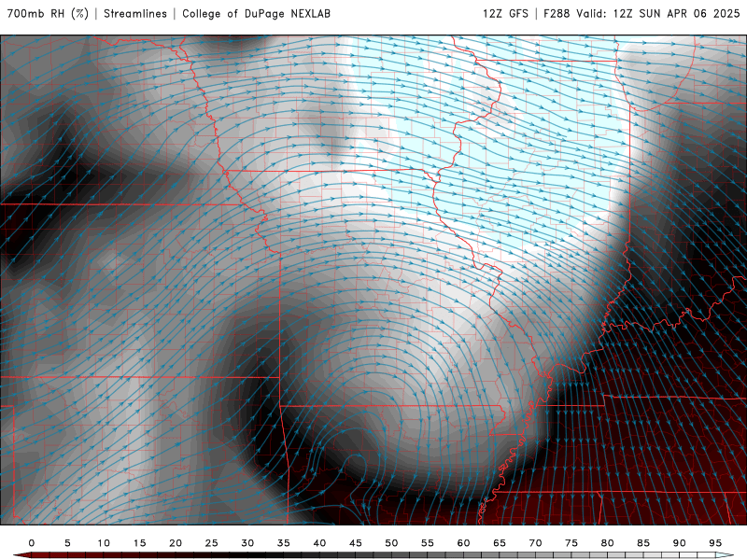The height and width of the screenshot is (560, 747).
Task: Click the '15' value on the color scale
Action: pos(139,543)
